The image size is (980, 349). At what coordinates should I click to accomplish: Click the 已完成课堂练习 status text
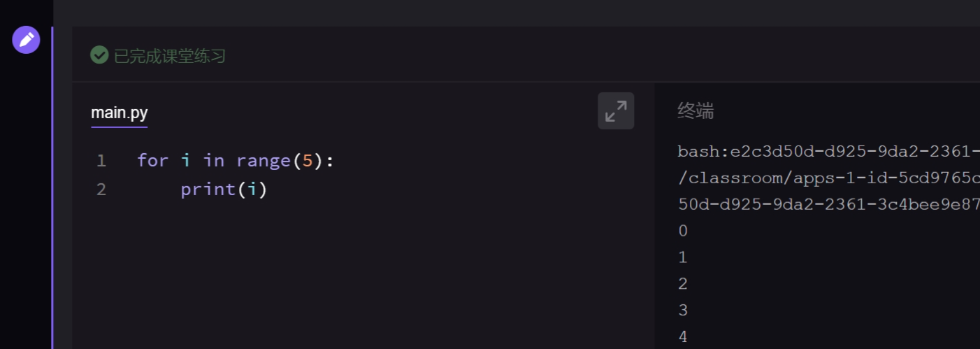coord(170,56)
